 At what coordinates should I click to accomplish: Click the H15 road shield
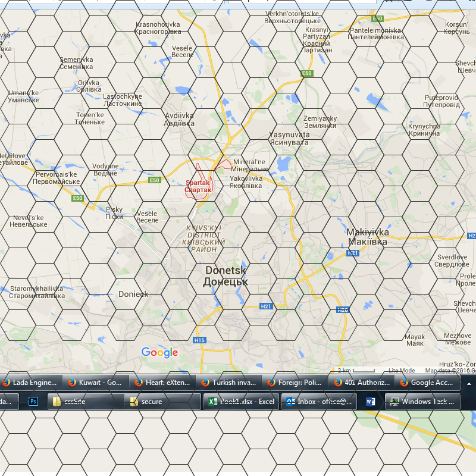click(x=199, y=340)
